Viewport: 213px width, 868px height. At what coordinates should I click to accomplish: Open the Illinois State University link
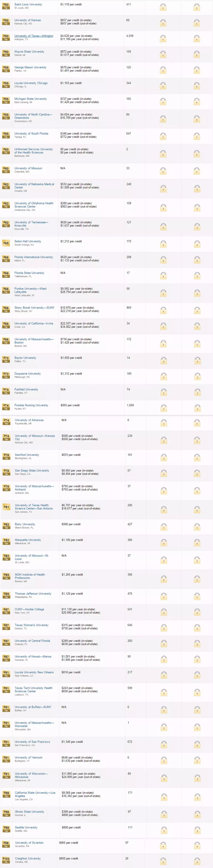point(29,812)
